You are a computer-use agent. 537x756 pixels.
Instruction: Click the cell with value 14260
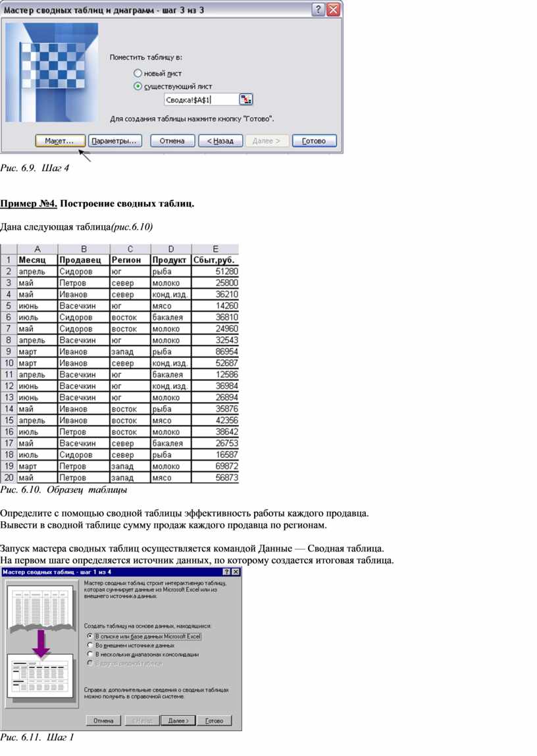coord(215,306)
